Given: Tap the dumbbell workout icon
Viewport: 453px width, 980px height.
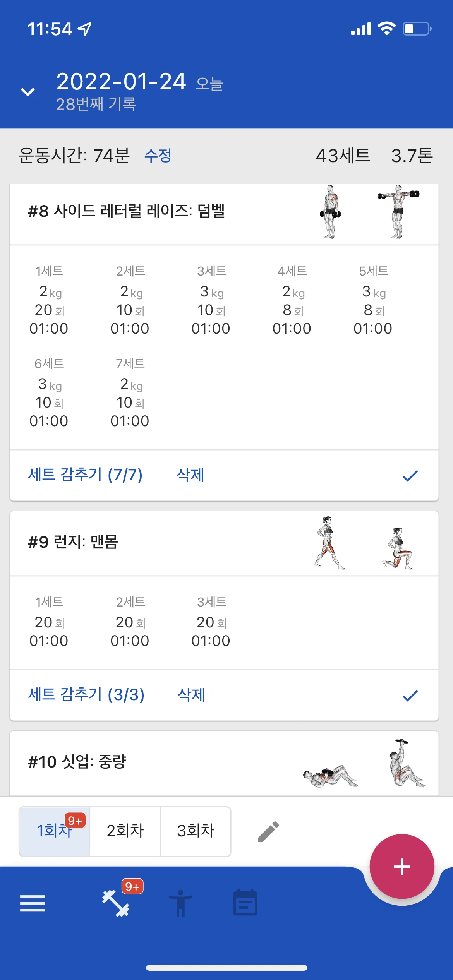Looking at the screenshot, I should (116, 903).
